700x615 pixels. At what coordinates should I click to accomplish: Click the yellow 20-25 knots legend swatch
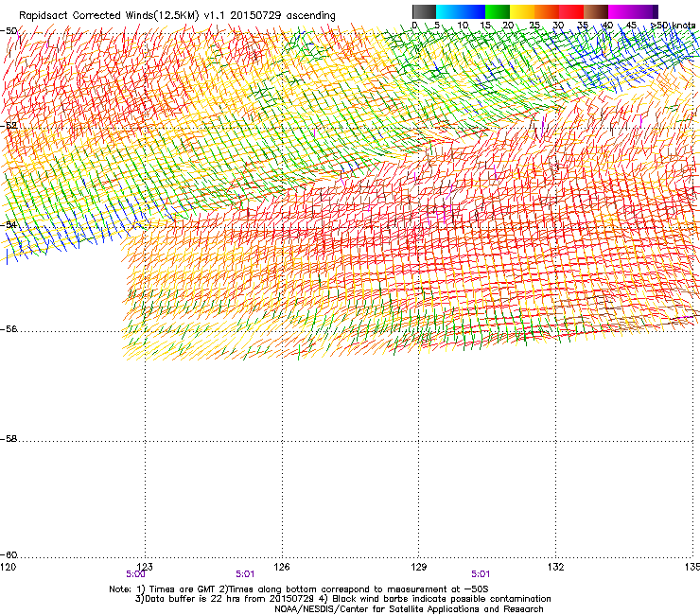tap(522, 11)
